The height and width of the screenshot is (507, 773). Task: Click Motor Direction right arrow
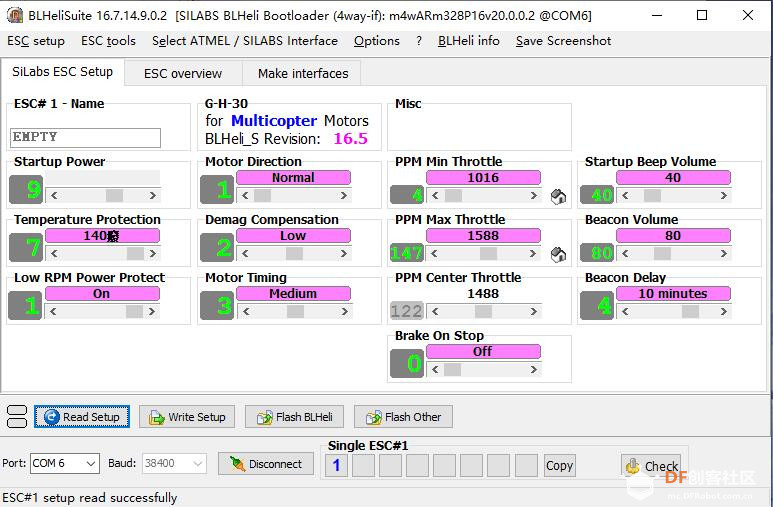pyautogui.click(x=344, y=196)
